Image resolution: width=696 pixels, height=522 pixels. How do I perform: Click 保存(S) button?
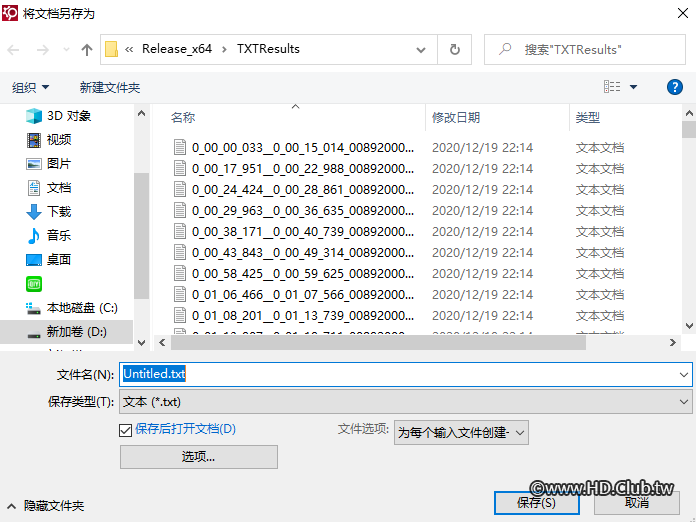click(x=537, y=503)
